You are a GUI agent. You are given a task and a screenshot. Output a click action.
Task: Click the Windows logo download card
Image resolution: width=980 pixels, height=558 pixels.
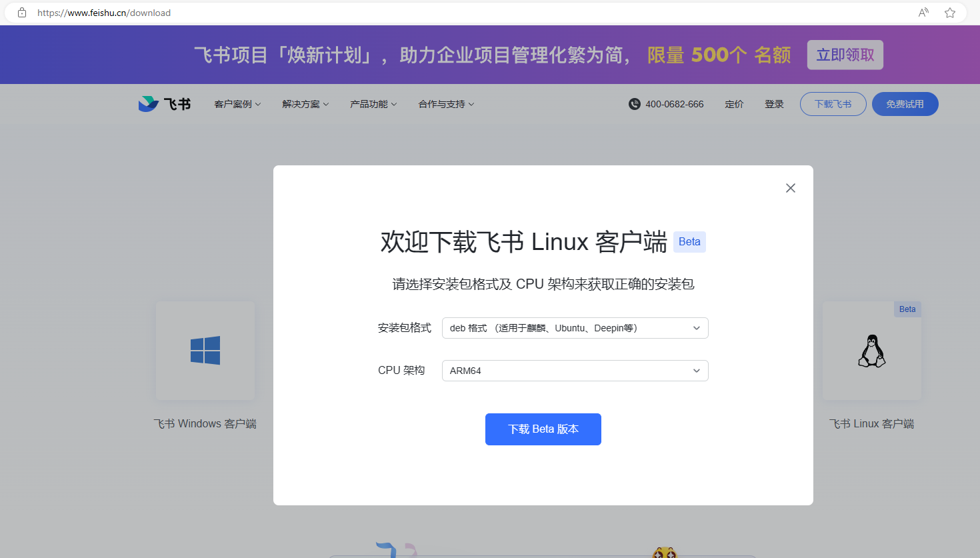205,351
